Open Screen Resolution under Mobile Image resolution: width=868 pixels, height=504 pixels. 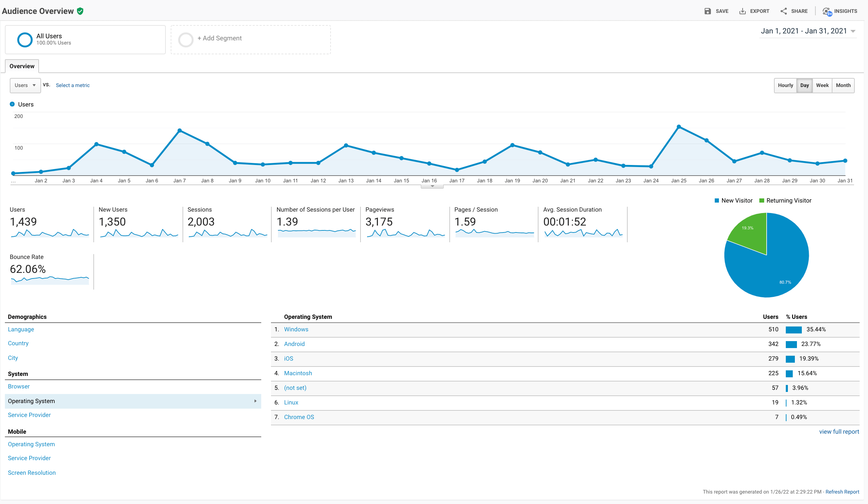click(x=32, y=472)
